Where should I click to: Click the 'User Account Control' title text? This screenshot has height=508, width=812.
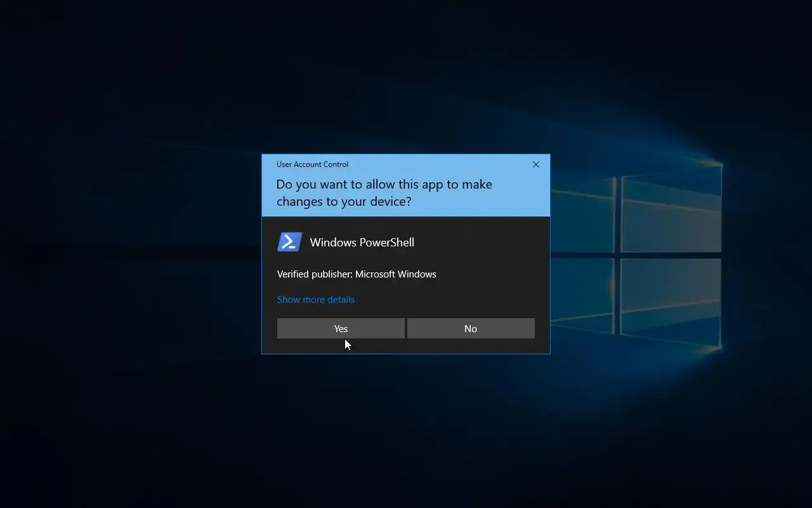312,164
